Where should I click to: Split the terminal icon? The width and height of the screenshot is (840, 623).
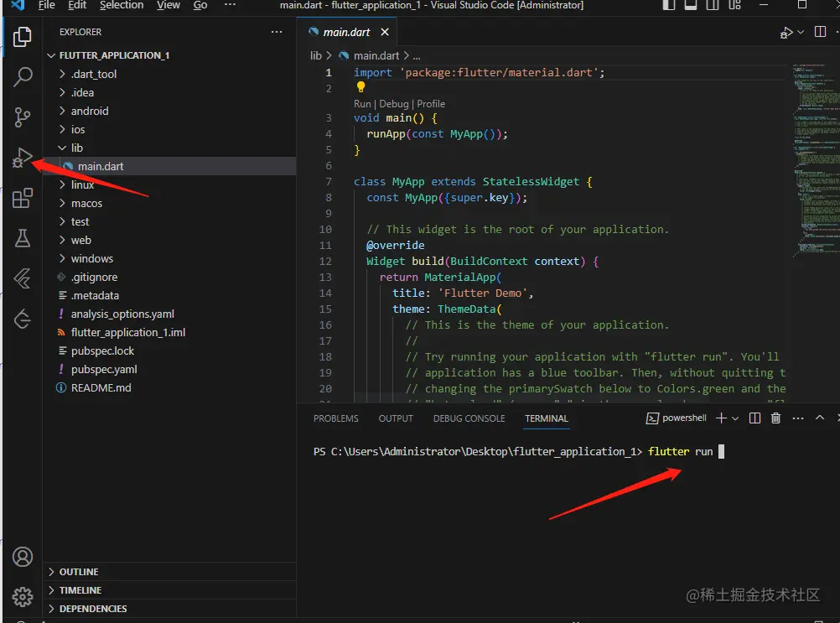coord(754,418)
